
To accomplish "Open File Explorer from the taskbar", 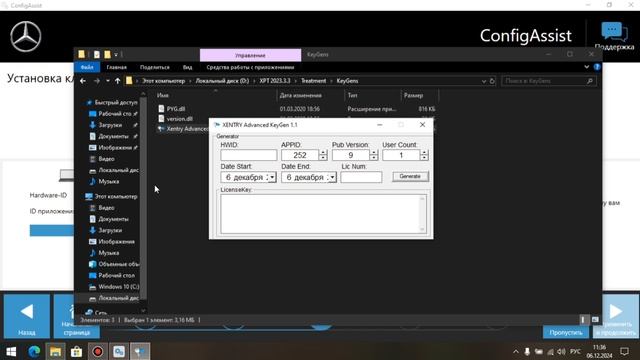I will coord(56,351).
